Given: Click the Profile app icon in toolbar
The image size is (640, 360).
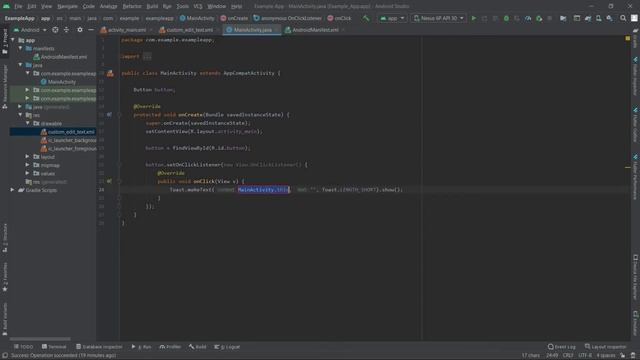Looking at the screenshot, I should pyautogui.click(x=528, y=18).
